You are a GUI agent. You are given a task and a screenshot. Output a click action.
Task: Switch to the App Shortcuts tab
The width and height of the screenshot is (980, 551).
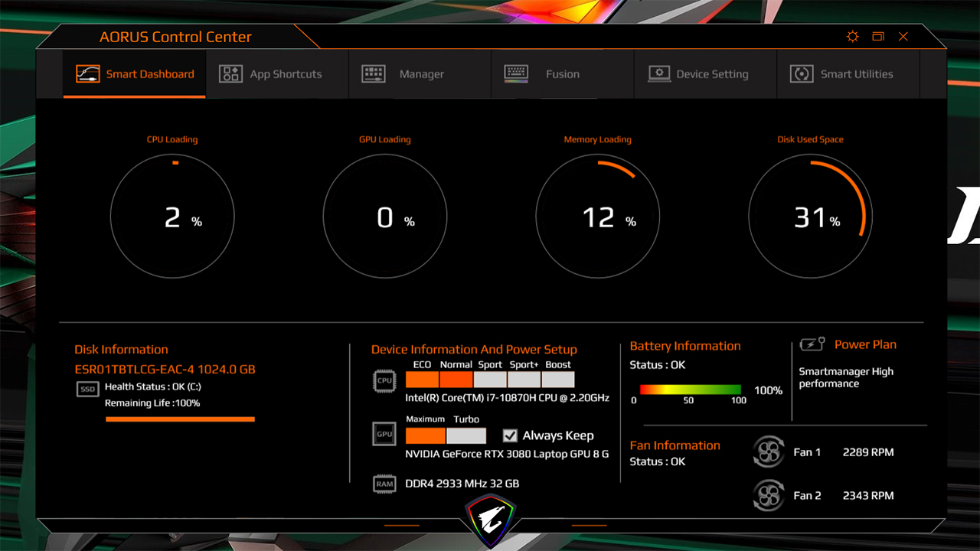(x=277, y=74)
